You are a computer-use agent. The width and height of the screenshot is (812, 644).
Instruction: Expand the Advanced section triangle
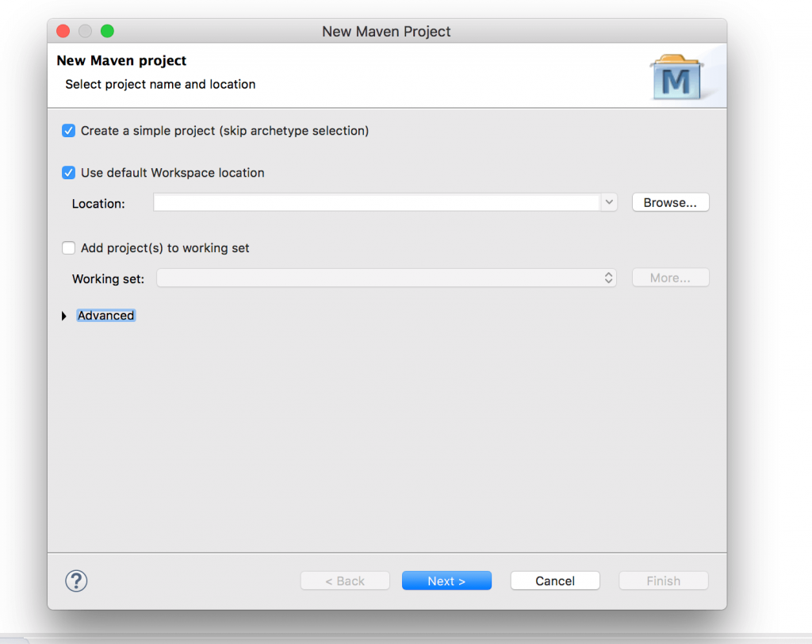[x=64, y=316]
